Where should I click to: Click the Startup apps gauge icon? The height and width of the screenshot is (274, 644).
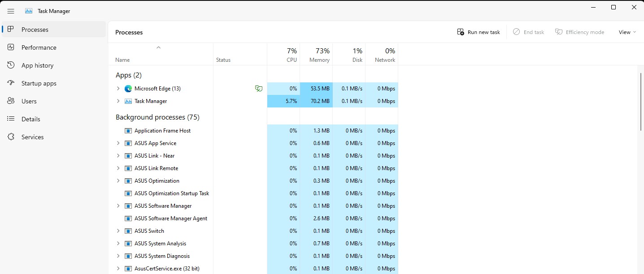[x=11, y=83]
